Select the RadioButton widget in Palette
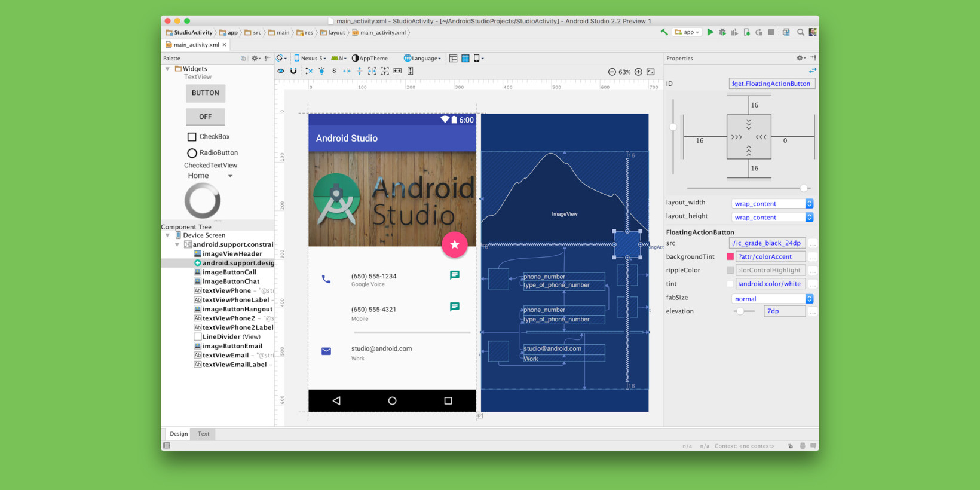Screen dimensions: 980x490 pyautogui.click(x=192, y=153)
